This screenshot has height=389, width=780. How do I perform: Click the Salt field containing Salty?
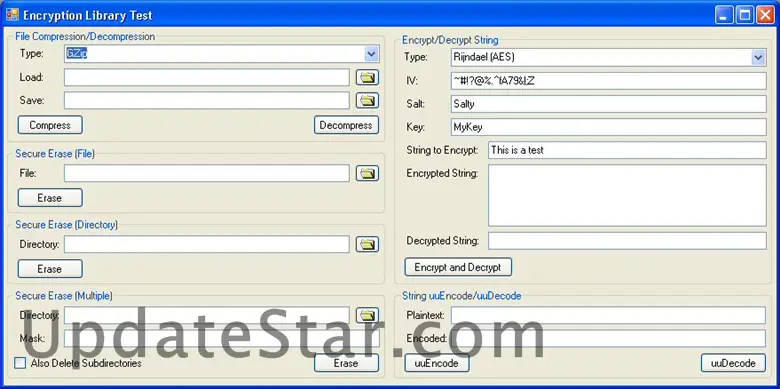(x=608, y=104)
